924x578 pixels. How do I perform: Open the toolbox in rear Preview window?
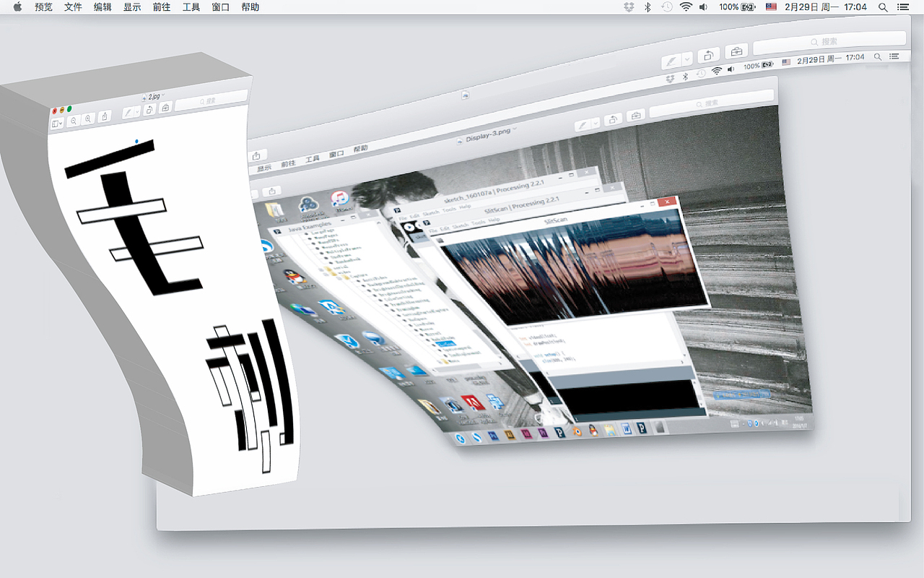pos(736,52)
